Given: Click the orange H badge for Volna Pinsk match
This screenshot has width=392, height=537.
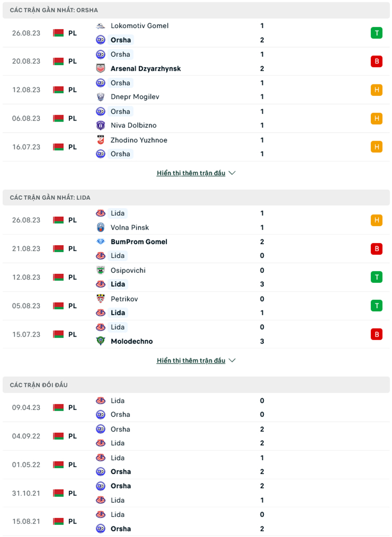Looking at the screenshot, I should [x=376, y=220].
